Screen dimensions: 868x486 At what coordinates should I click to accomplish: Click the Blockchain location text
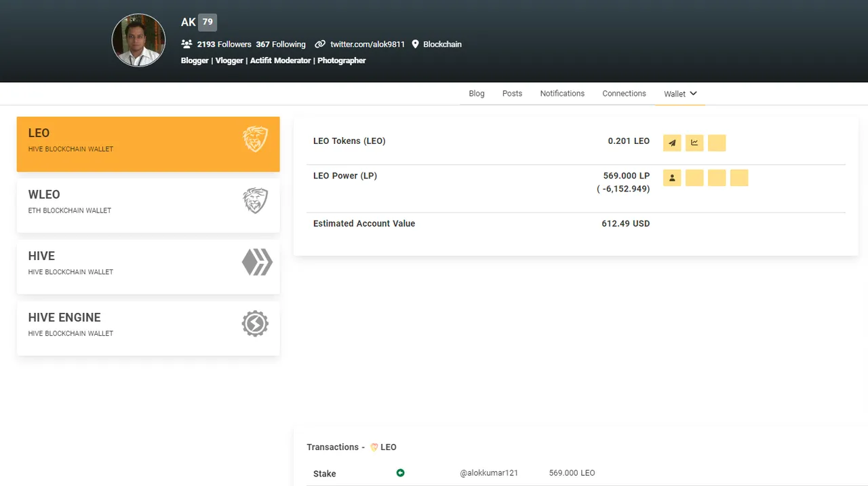[442, 44]
